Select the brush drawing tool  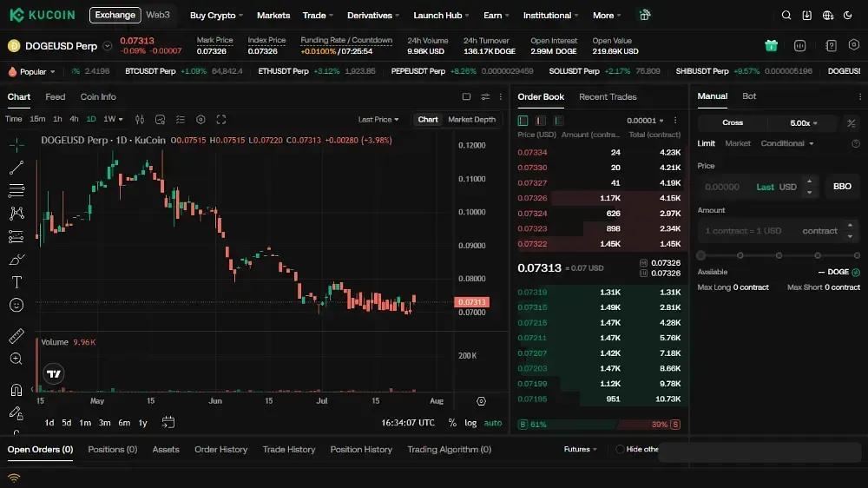point(16,260)
